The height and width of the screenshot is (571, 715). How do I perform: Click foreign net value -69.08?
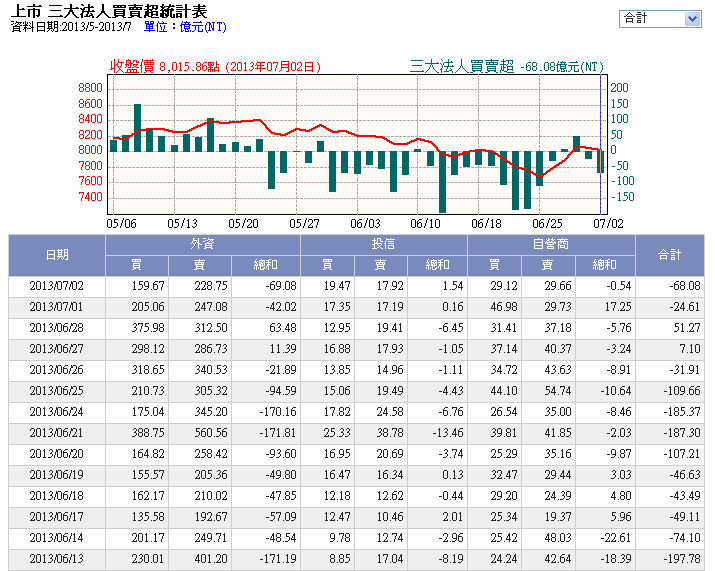281,286
